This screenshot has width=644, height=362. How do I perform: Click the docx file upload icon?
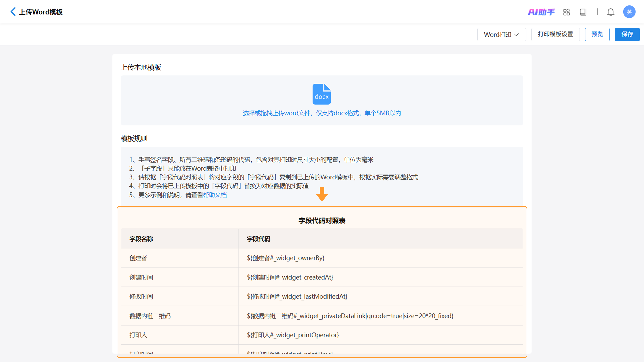click(321, 94)
